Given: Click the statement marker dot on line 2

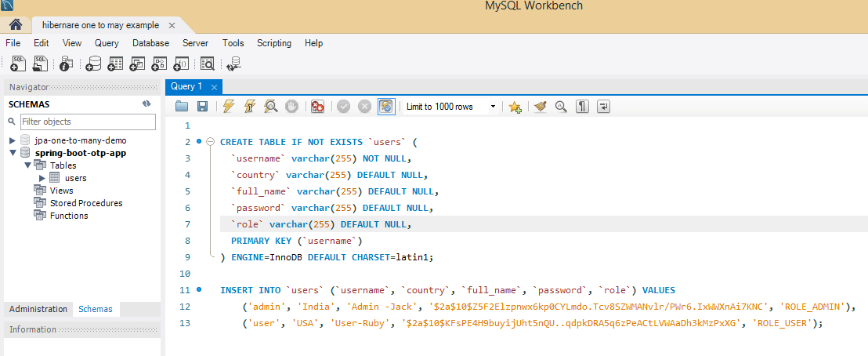Looking at the screenshot, I should pyautogui.click(x=199, y=141).
